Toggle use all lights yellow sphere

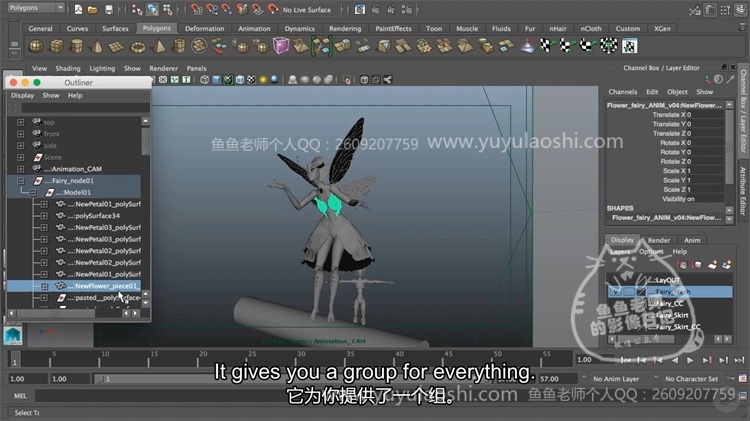(263, 80)
